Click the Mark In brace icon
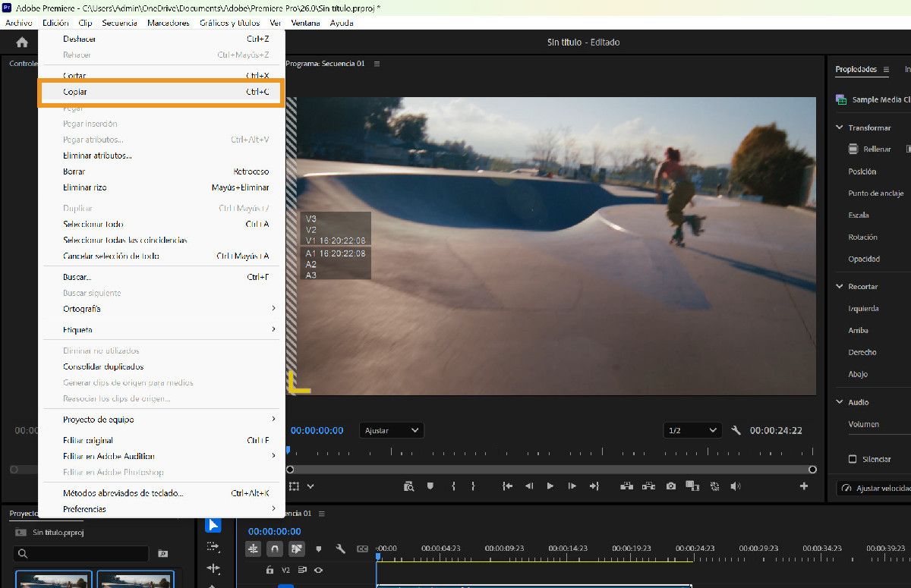Viewport: 911px width, 588px height. pyautogui.click(x=453, y=486)
